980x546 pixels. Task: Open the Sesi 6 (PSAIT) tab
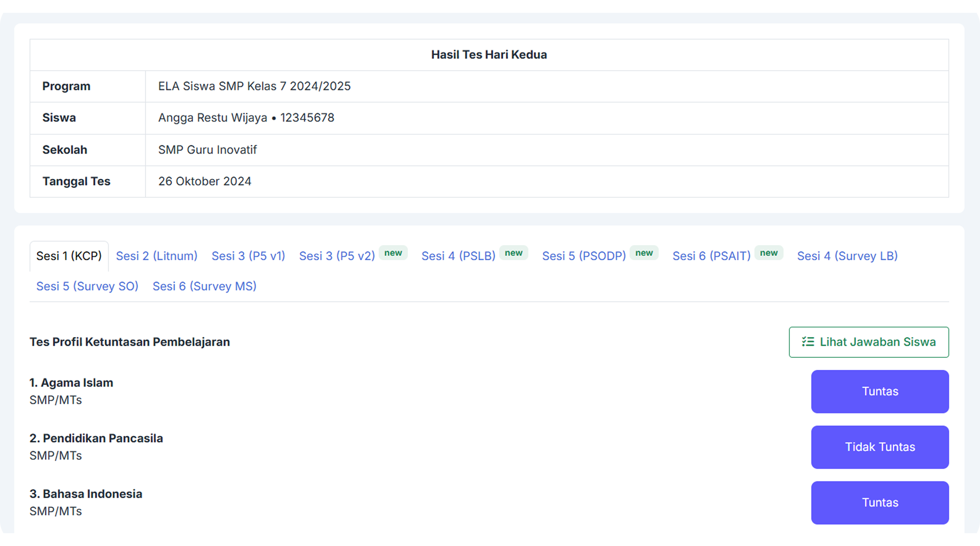(711, 256)
